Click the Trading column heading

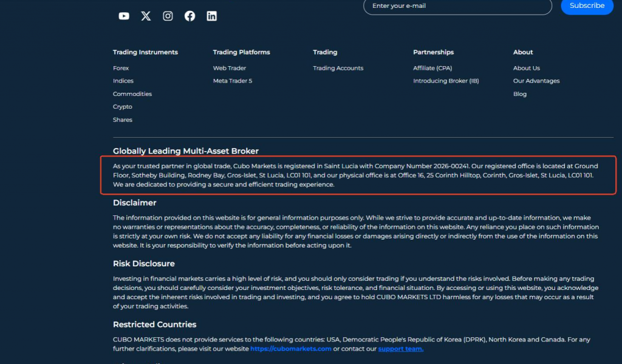(325, 52)
